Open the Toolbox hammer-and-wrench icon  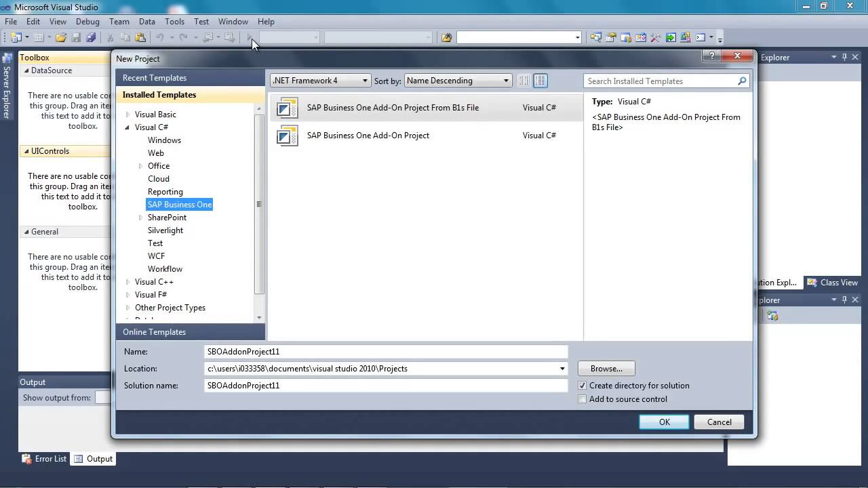tap(655, 38)
